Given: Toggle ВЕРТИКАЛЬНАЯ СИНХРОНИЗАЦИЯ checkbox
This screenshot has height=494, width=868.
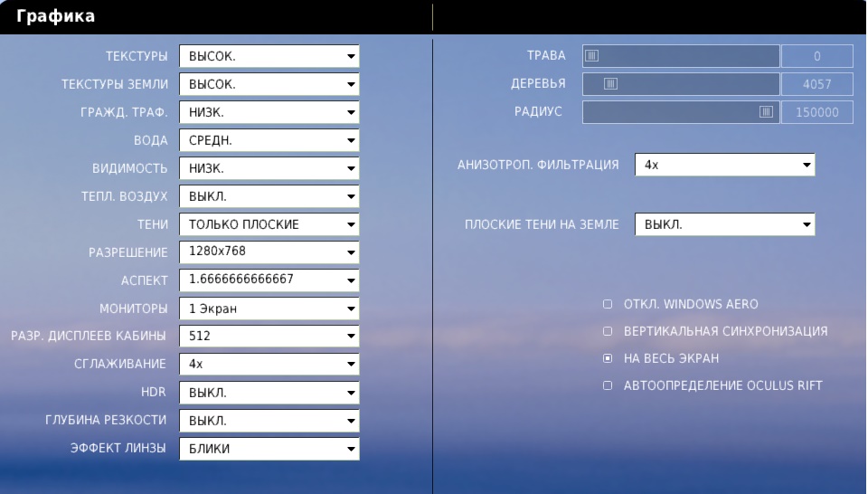Looking at the screenshot, I should click(x=608, y=331).
